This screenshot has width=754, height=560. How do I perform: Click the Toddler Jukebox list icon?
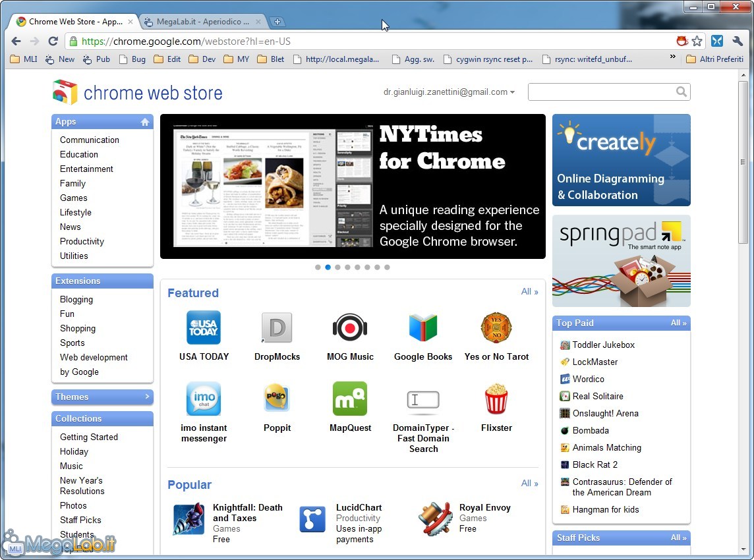point(565,345)
